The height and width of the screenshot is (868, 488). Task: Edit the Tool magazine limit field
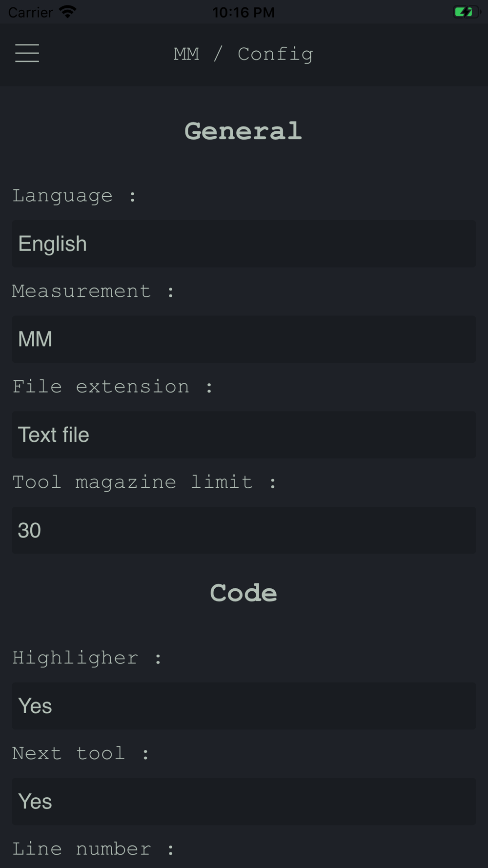point(244,530)
